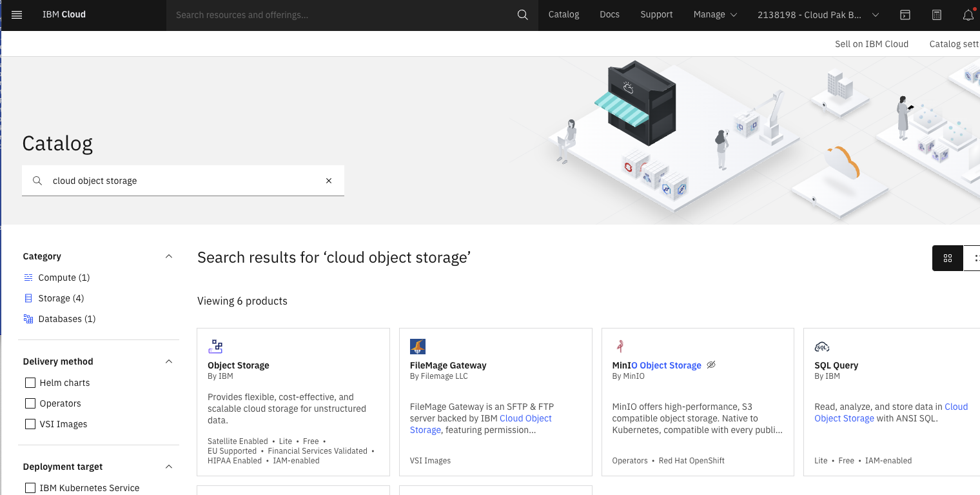Collapse the Deployment target section
The width and height of the screenshot is (980, 495).
[169, 467]
